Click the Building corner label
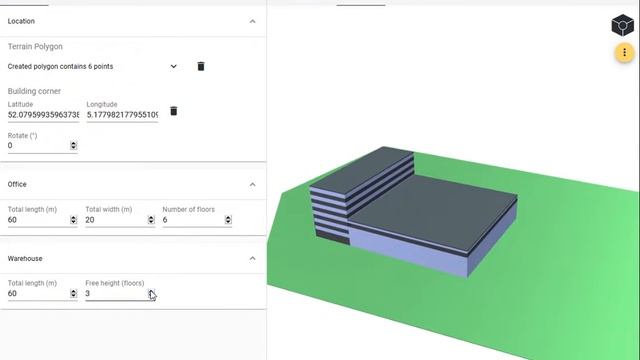Screen dimensions: 640x360 (34, 91)
